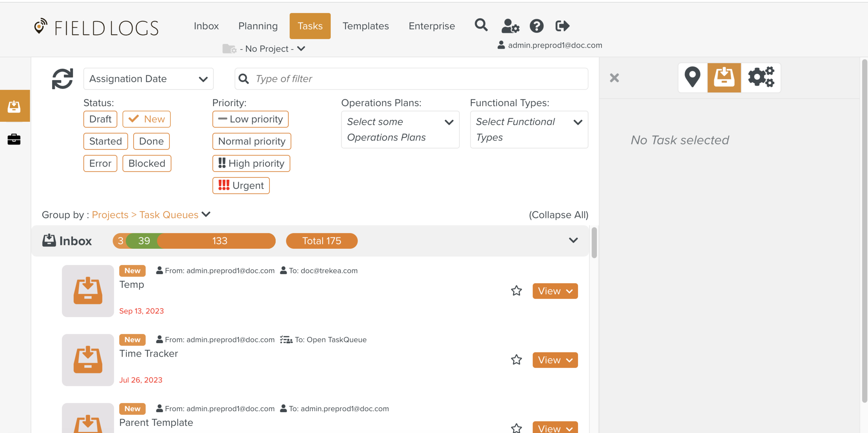The image size is (868, 433).
Task: Click the Total 175 badge
Action: (x=322, y=241)
